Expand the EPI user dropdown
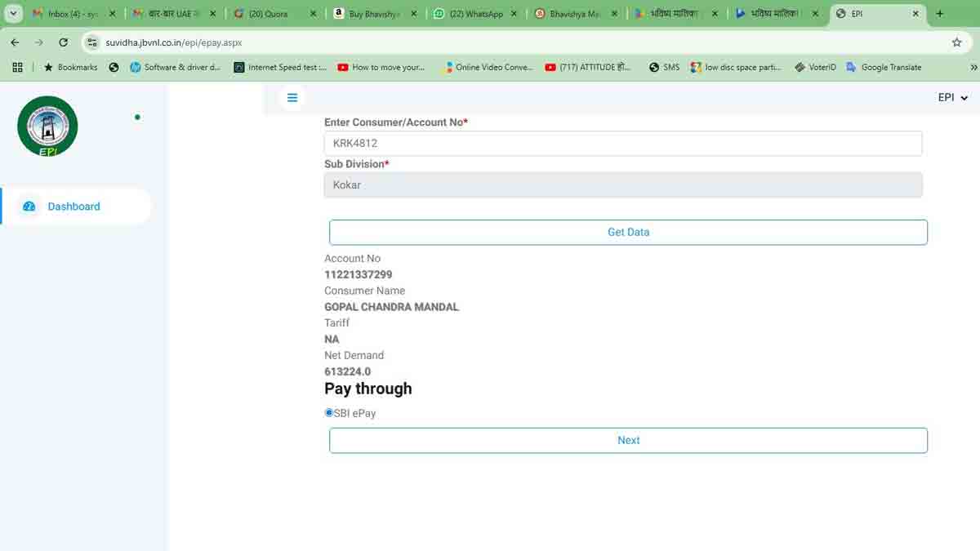The image size is (980, 551). pyautogui.click(x=952, y=98)
